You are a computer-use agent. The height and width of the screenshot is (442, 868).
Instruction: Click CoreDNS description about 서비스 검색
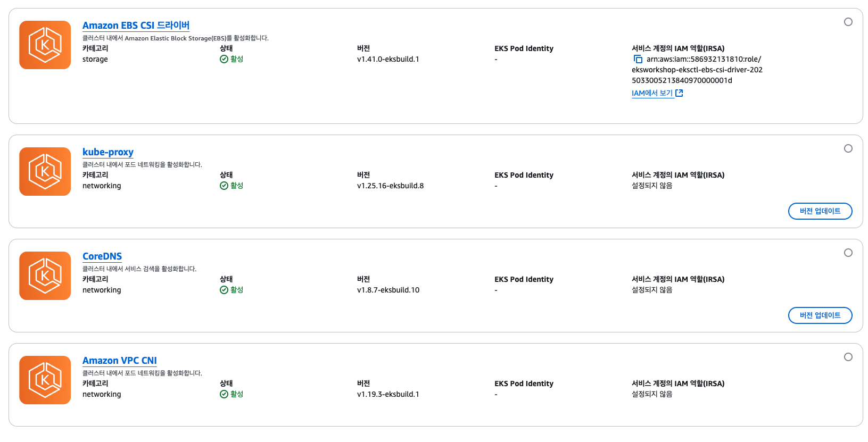click(139, 269)
